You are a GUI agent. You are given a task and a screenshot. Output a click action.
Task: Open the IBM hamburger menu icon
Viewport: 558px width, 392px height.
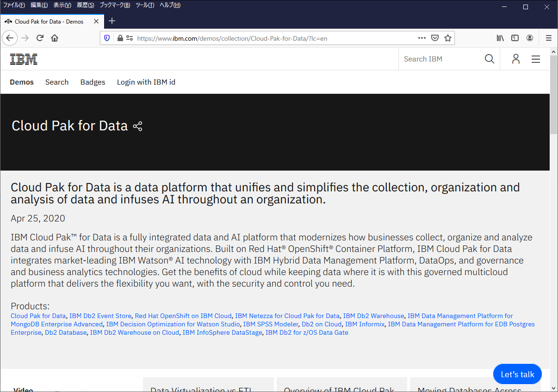(x=535, y=59)
